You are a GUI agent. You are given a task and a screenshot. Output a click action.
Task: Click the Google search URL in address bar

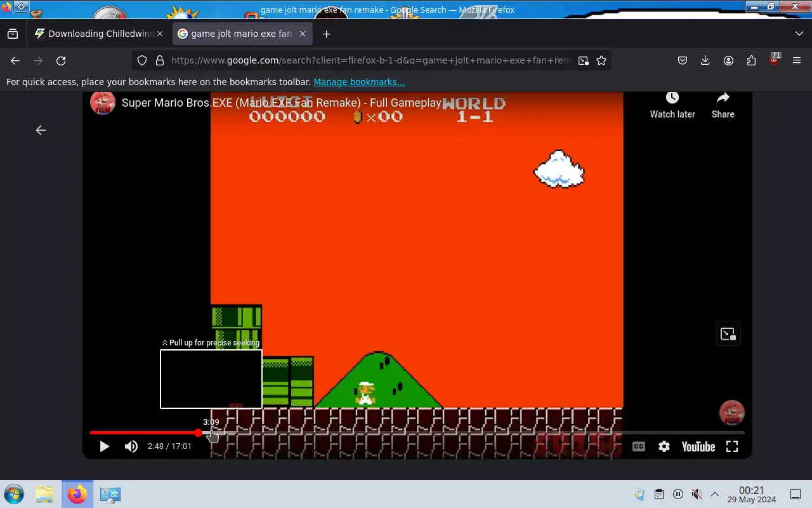(x=371, y=60)
